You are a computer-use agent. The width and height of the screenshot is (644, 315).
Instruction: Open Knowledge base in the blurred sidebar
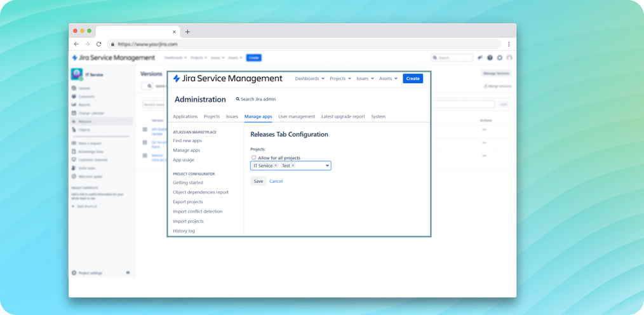pyautogui.click(x=87, y=152)
